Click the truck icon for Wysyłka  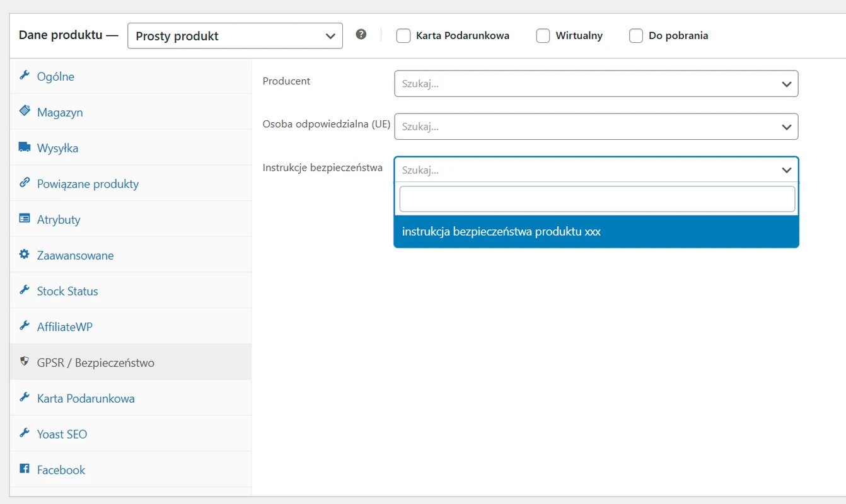tap(25, 147)
